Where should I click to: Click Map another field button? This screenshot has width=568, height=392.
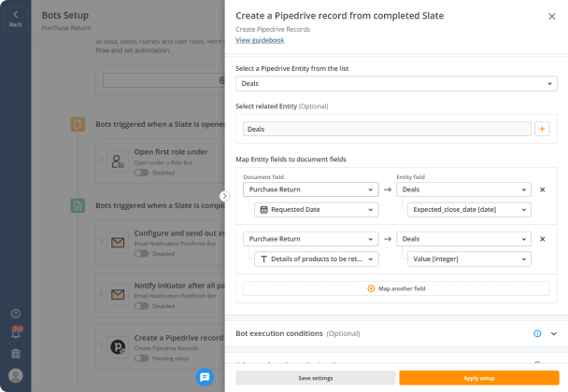[x=396, y=288]
